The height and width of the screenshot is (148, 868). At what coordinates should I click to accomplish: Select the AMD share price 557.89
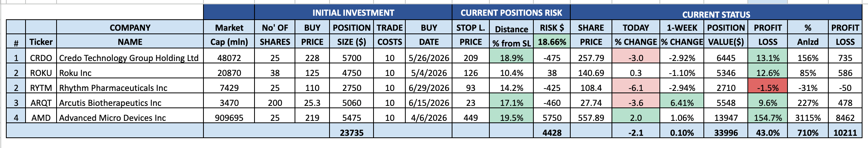tap(591, 118)
